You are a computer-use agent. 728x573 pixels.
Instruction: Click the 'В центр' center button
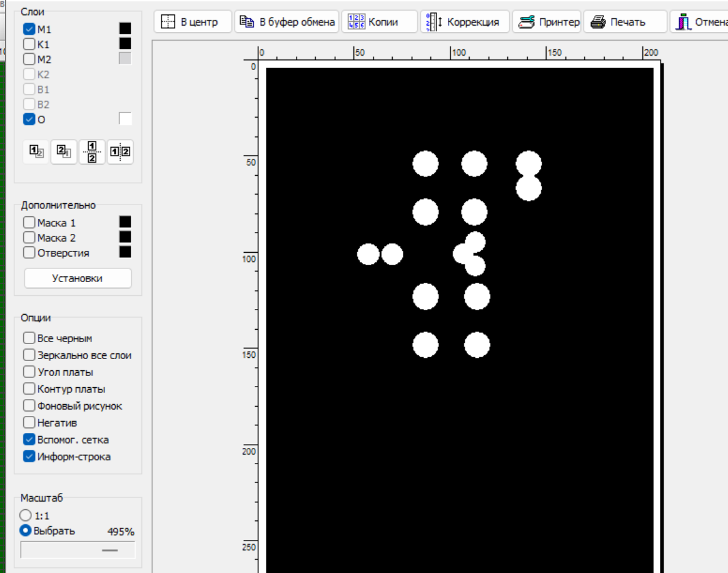pyautogui.click(x=193, y=22)
